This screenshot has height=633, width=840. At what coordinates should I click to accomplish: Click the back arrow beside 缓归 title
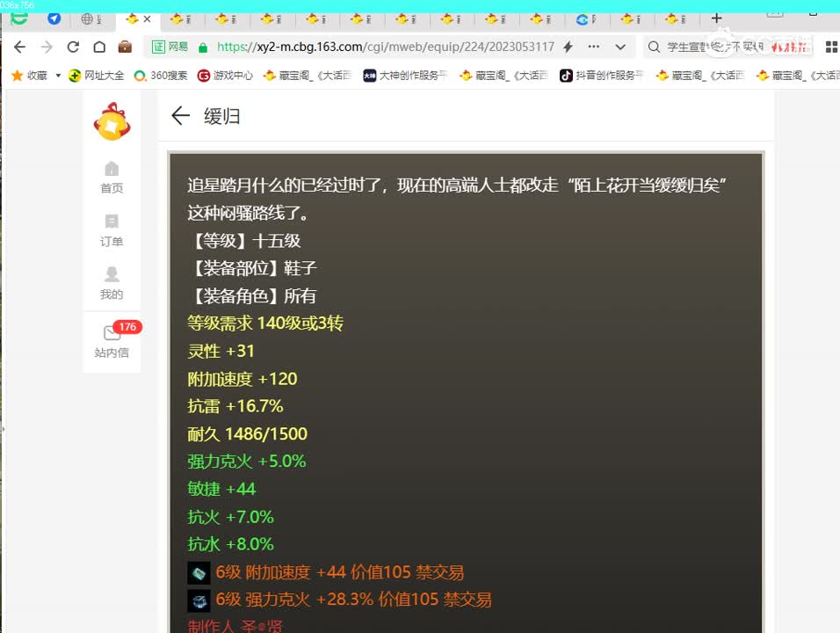(180, 115)
